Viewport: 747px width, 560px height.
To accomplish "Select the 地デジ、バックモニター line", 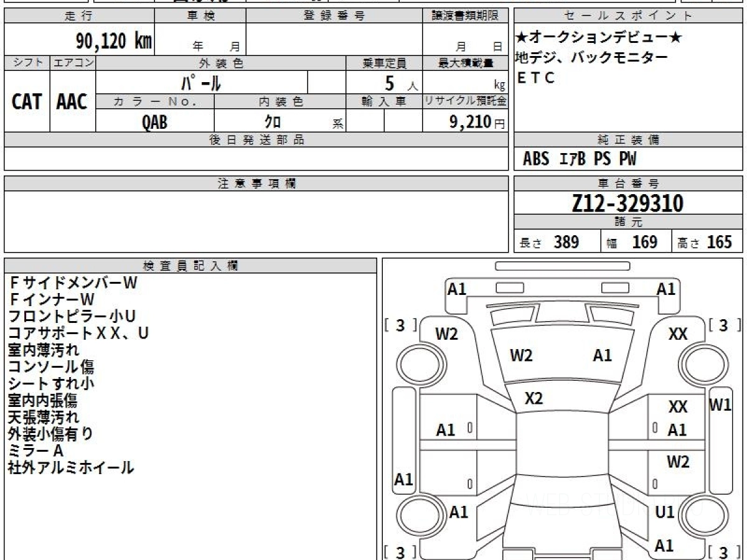I will pyautogui.click(x=591, y=58).
